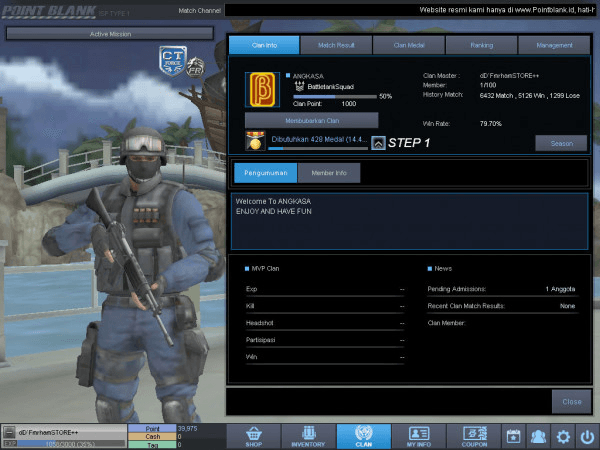
Task: Open the calendar event icon
Action: click(x=513, y=436)
